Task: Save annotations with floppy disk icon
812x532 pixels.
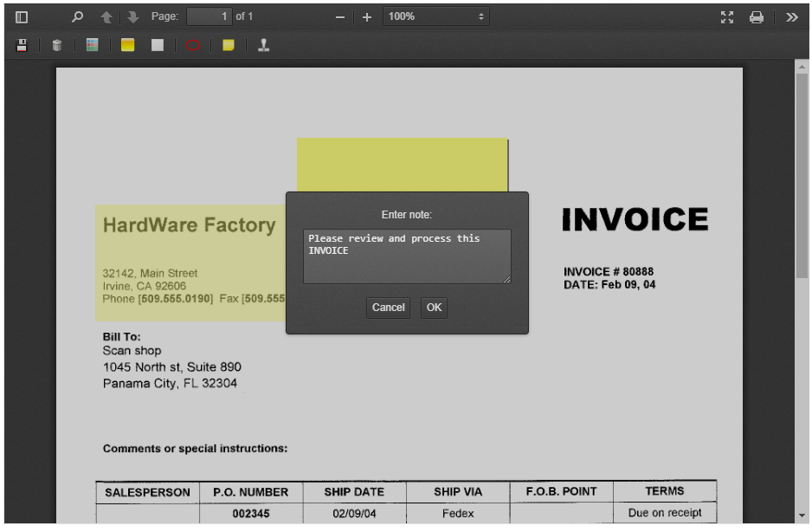Action: (22, 45)
